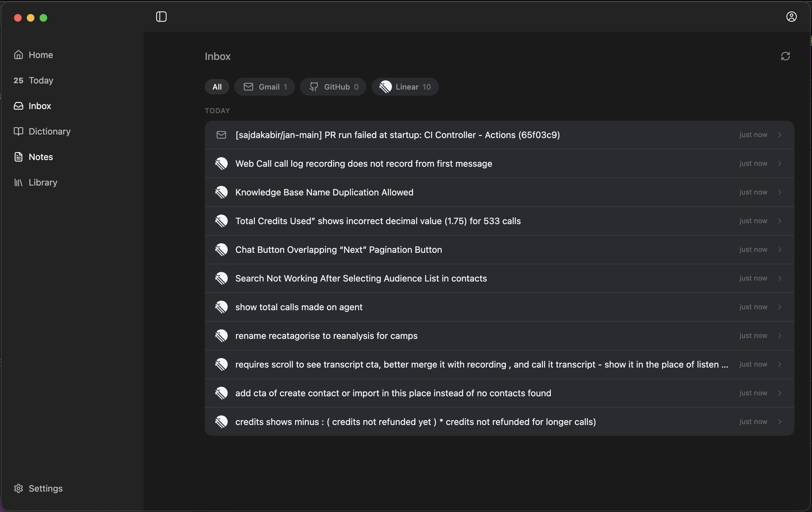The image size is (812, 512).
Task: Toggle the sidebar panel icon
Action: (x=161, y=17)
